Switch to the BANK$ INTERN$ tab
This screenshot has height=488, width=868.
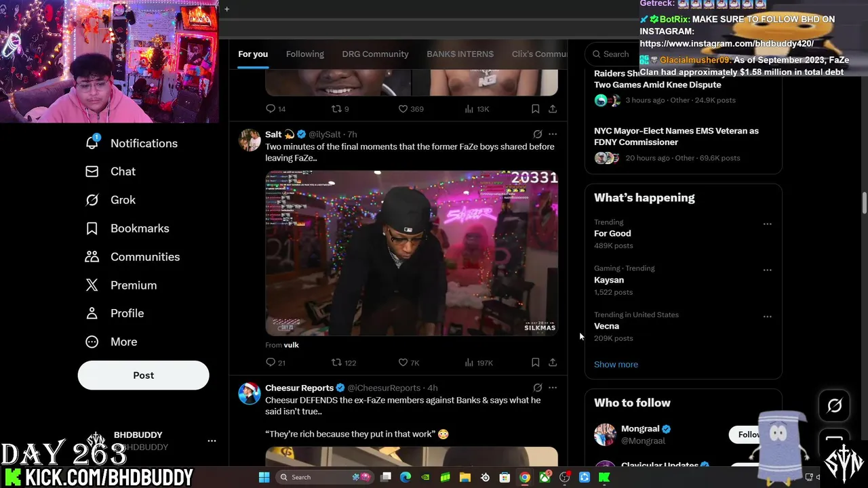coord(460,54)
